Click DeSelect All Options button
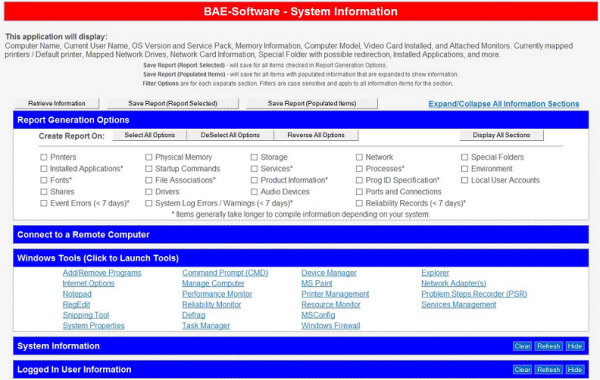 [230, 135]
